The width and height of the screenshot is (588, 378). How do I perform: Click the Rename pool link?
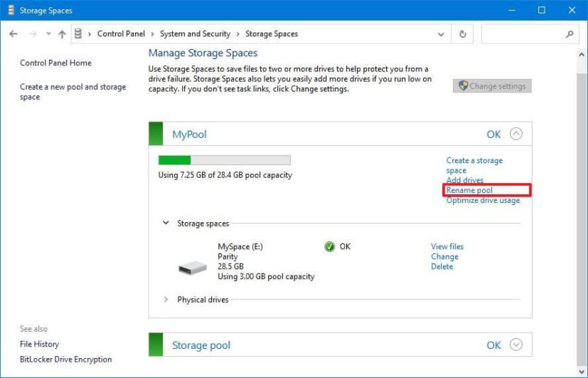tap(469, 190)
